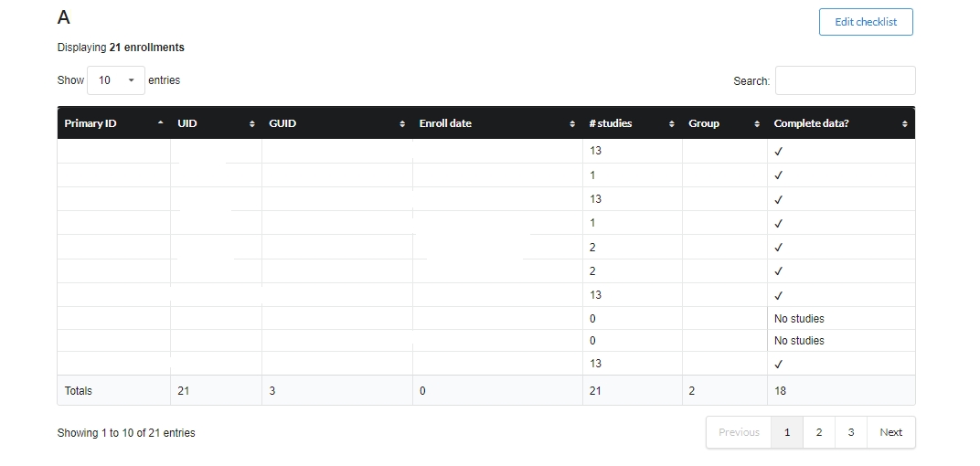Open page 2 of enrollments
The width and height of the screenshot is (980, 466).
click(x=819, y=432)
